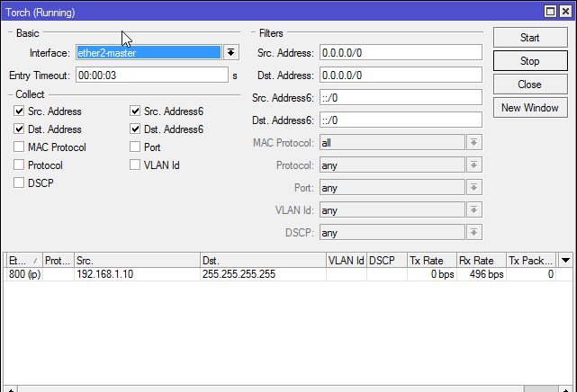Enable the Protocol collect checkbox
577x392 pixels.
pos(19,165)
